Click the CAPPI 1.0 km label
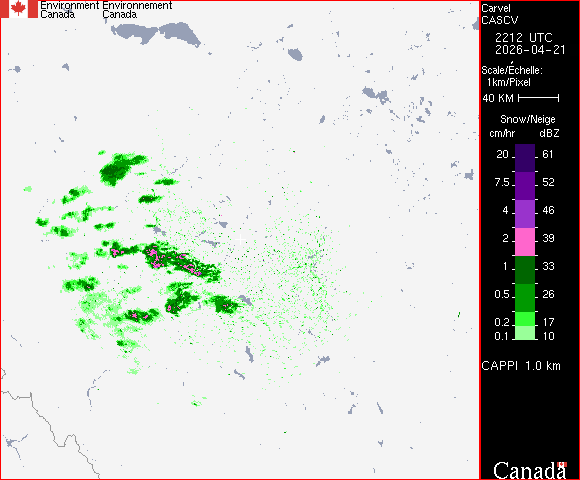 pyautogui.click(x=521, y=366)
